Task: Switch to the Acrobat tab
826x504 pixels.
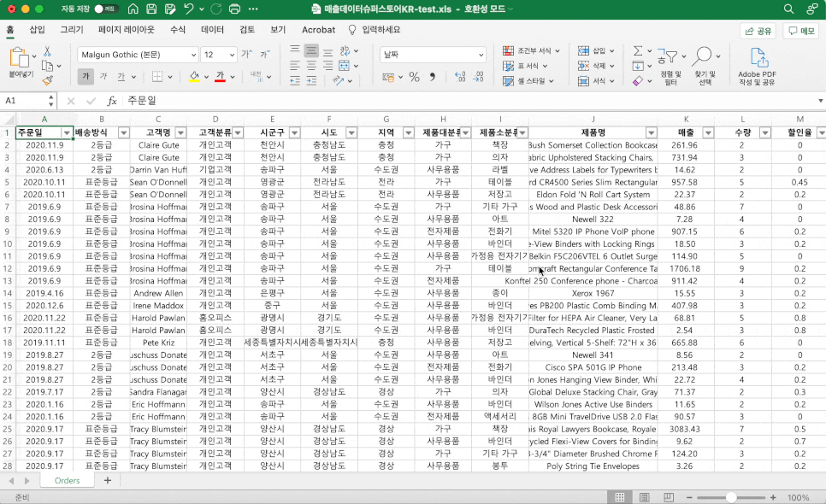Action: (318, 30)
